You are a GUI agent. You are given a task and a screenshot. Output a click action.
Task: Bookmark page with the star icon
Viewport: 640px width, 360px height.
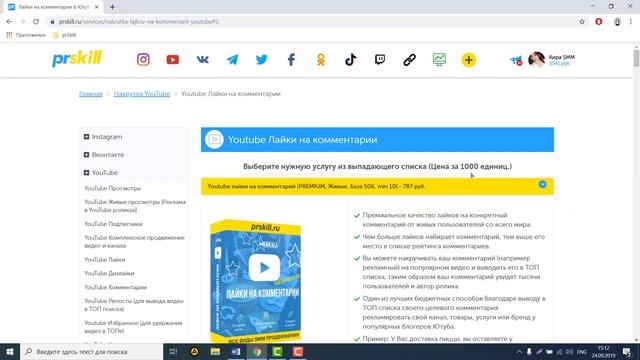582,22
